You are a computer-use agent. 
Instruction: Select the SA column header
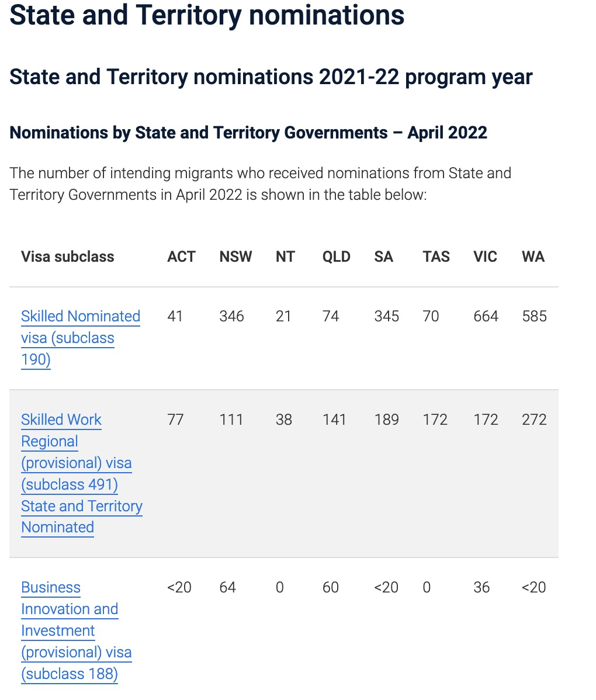tap(383, 257)
